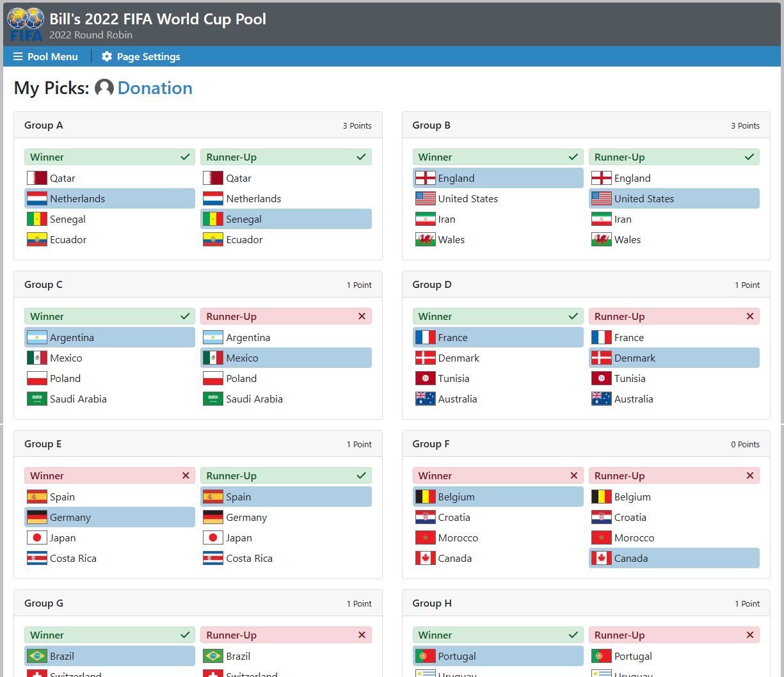
Task: Click Australia flag in Group D Runner-Up
Action: pyautogui.click(x=602, y=399)
